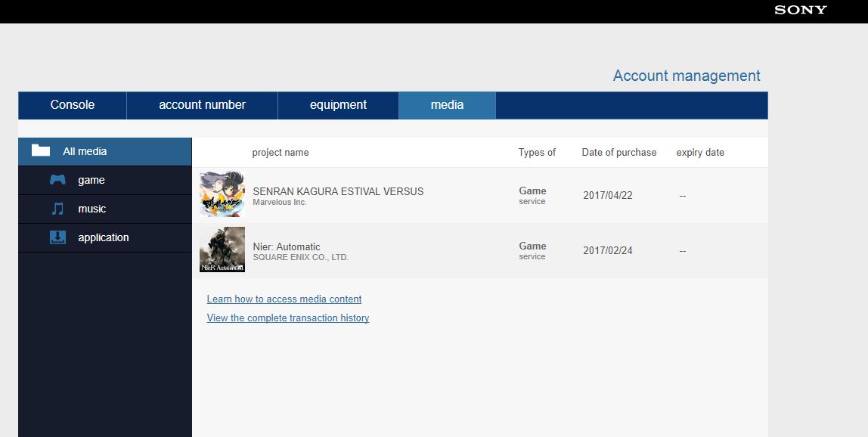Viewport: 868px width, 437px height.
Task: Click the folder icon beside All media
Action: pyautogui.click(x=41, y=150)
